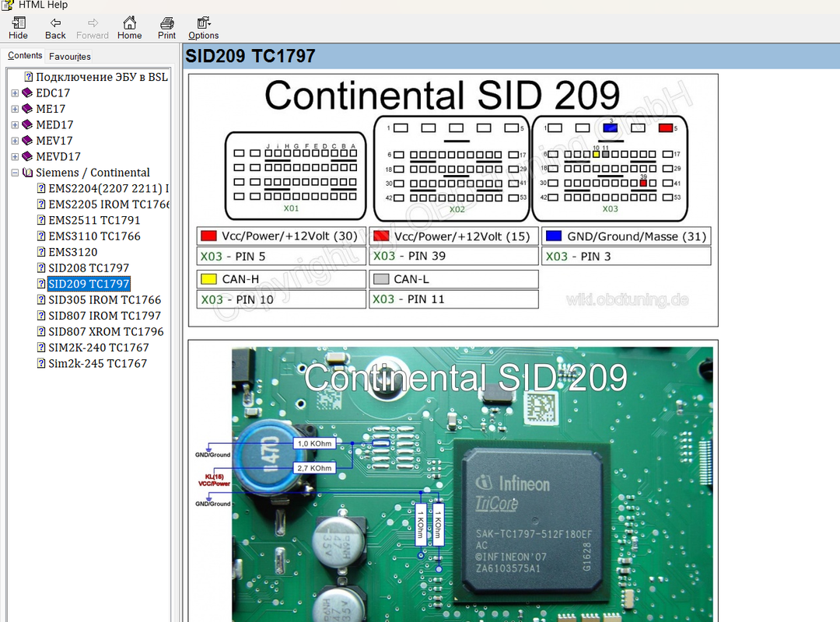Click the SID 209 circuit board photo
Viewport: 840px width, 622px height.
pos(472,484)
